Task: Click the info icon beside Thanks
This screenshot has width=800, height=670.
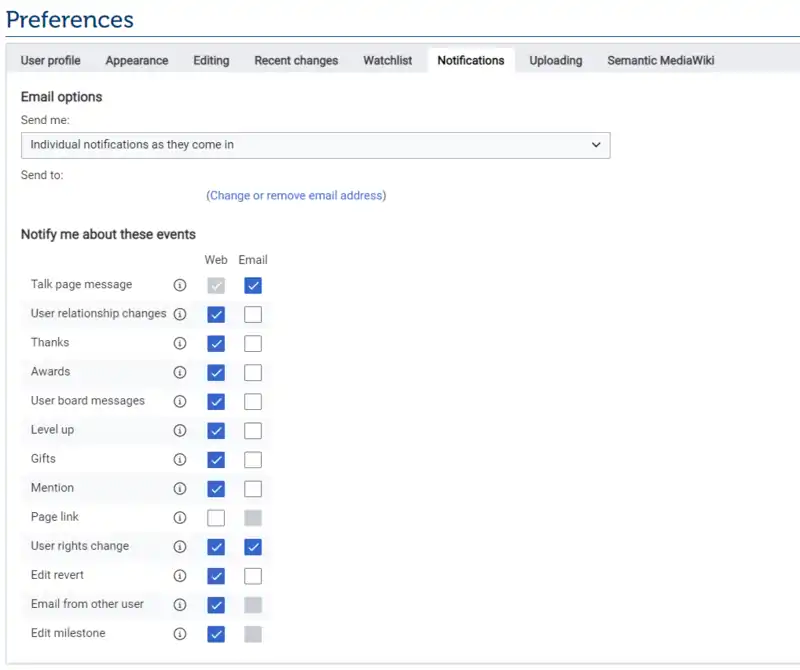Action: pos(180,342)
